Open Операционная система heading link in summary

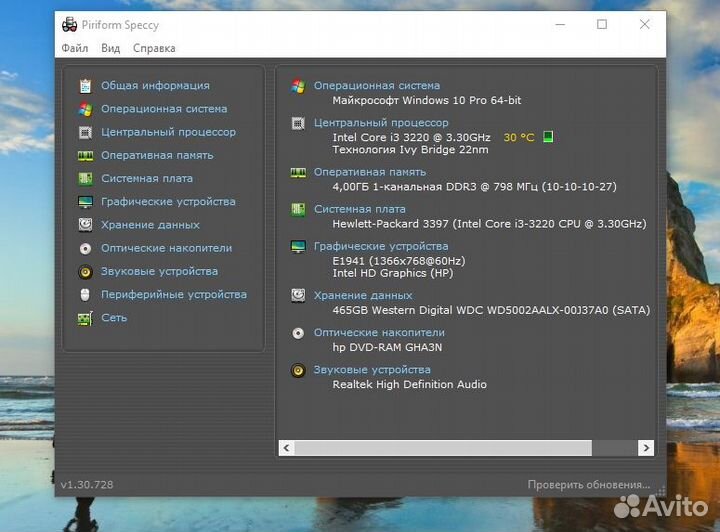click(x=377, y=86)
